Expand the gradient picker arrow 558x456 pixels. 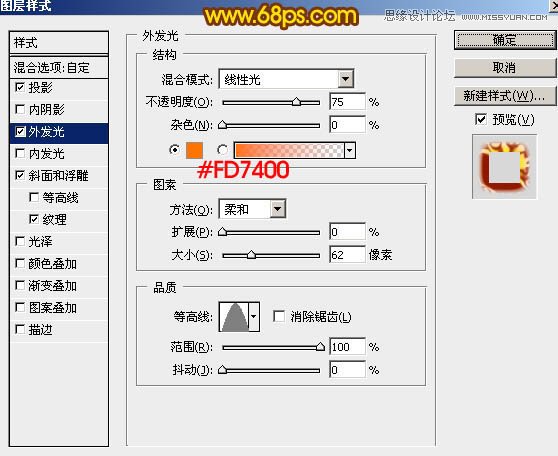[350, 150]
